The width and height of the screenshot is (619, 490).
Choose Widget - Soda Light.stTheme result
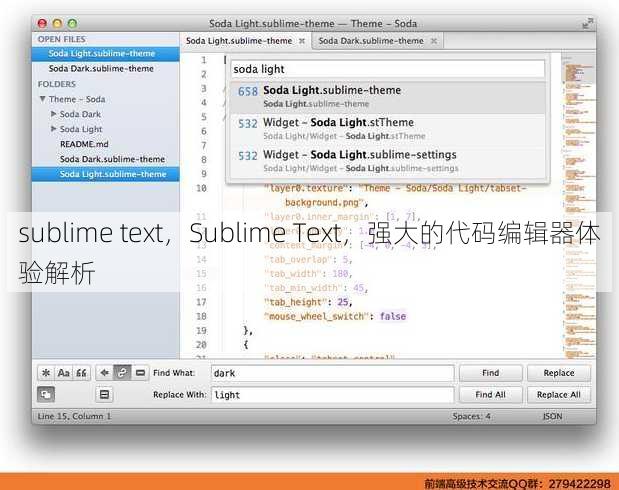(x=388, y=129)
